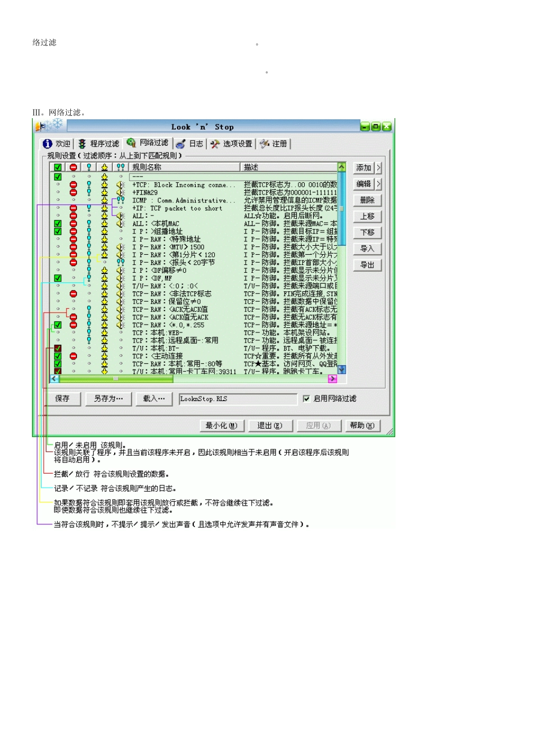
Task: Click the 另存为… button
Action: click(108, 399)
